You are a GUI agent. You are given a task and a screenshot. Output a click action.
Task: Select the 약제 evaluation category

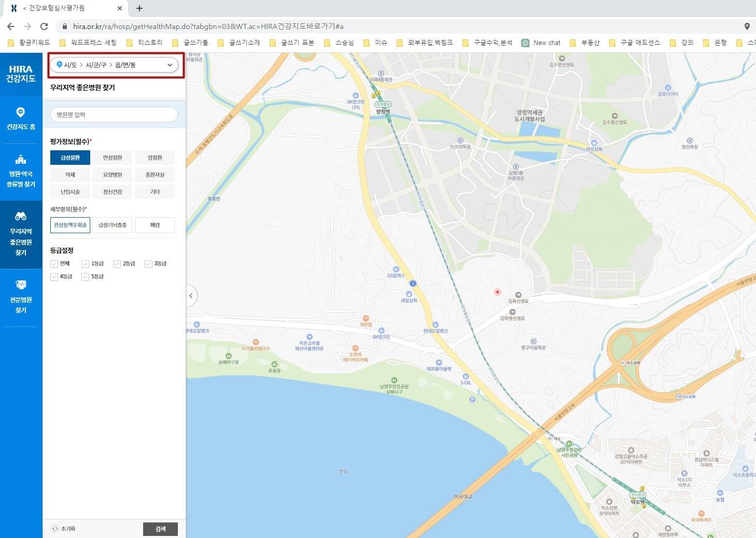click(70, 175)
